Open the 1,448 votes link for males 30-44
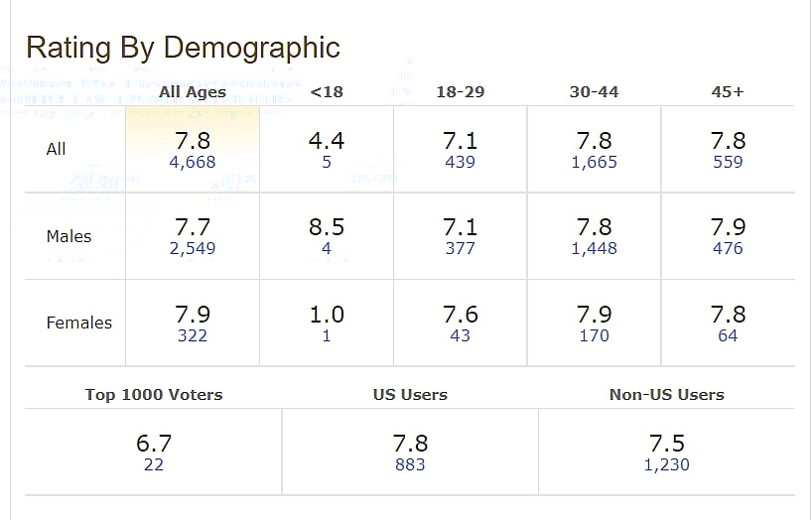 [594, 249]
